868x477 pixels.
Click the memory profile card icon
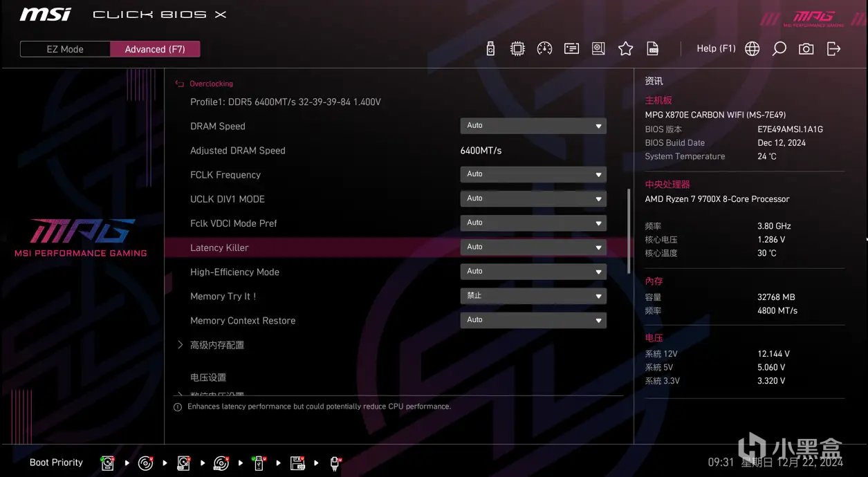pyautogui.click(x=571, y=48)
